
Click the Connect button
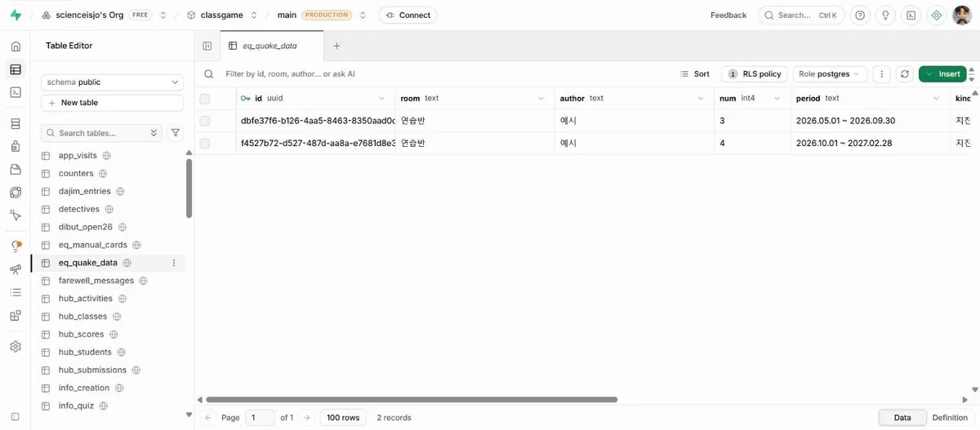pos(408,15)
